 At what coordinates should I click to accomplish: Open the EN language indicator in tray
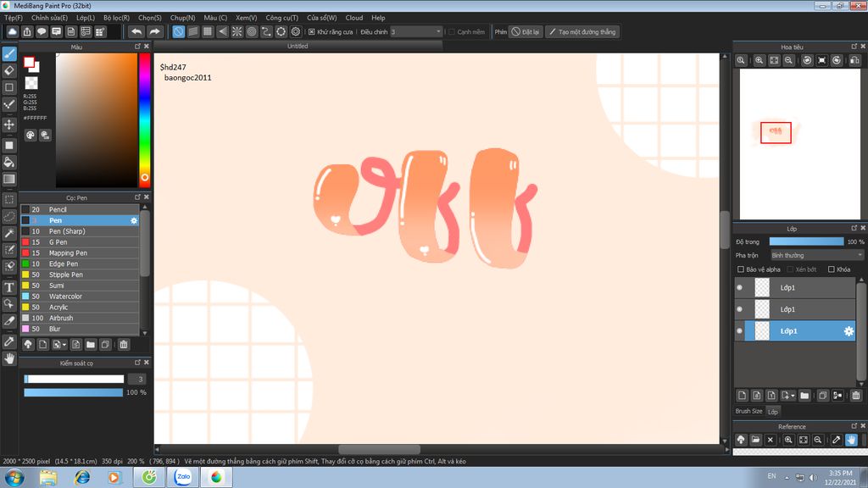771,476
